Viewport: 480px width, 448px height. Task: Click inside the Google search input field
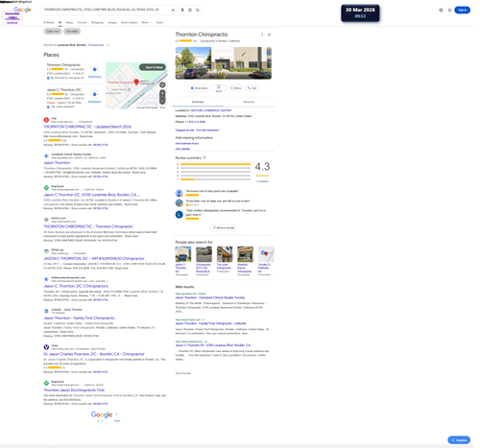coord(106,10)
